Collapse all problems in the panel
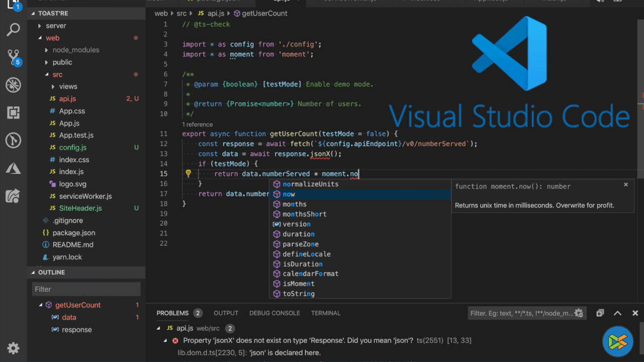 (x=600, y=313)
